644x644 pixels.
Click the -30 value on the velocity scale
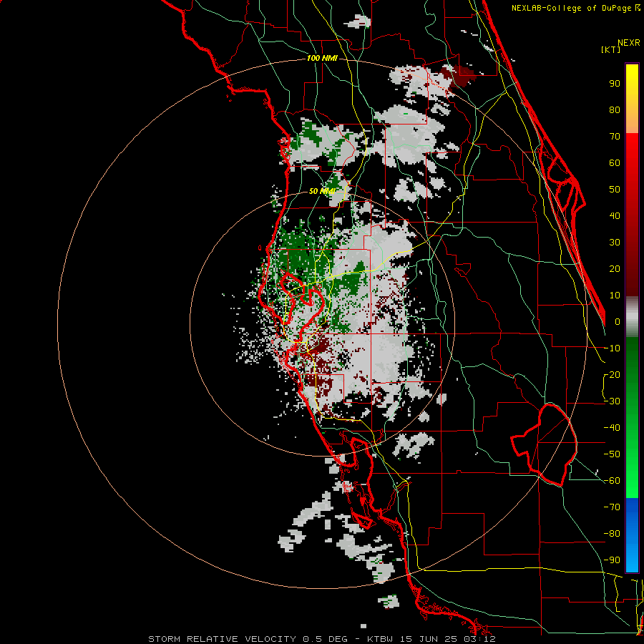[612, 401]
